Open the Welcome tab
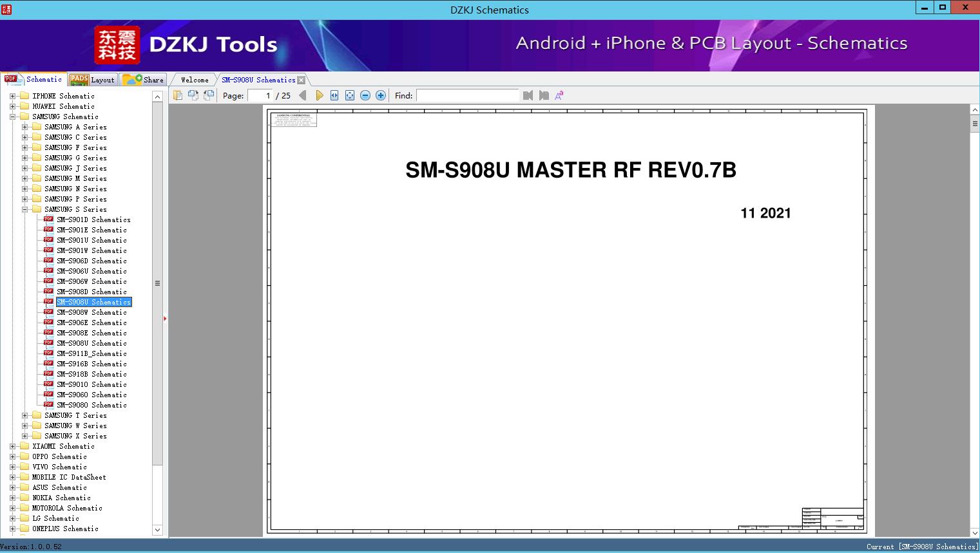980x553 pixels. (x=195, y=80)
